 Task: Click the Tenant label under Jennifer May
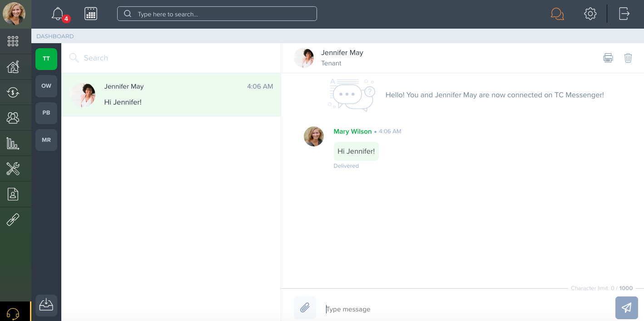331,63
